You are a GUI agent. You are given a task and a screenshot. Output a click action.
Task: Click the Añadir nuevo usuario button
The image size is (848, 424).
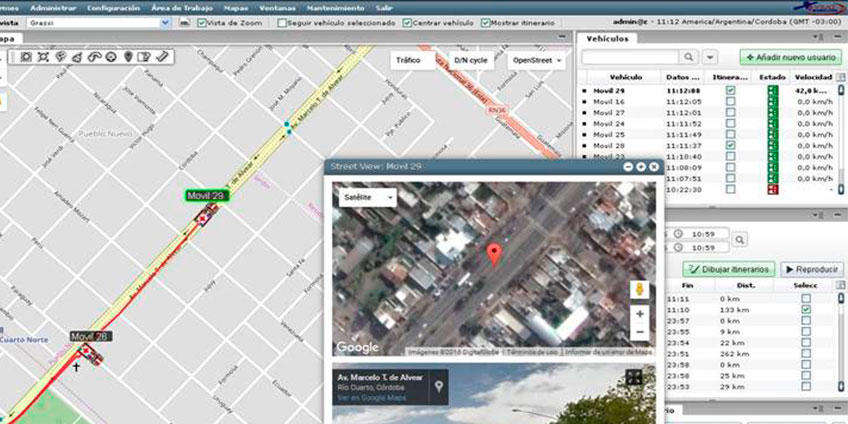coord(790,58)
